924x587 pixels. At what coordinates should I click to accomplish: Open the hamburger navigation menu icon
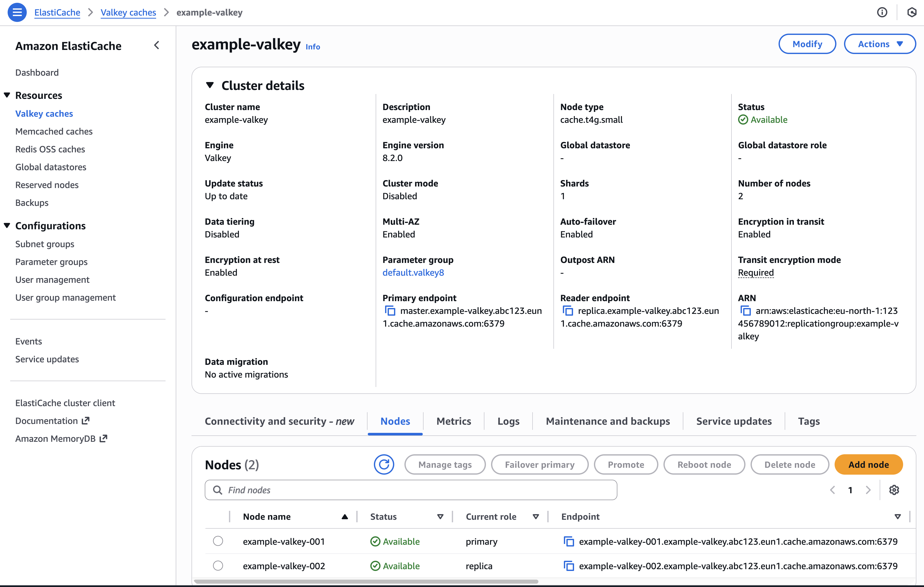point(17,12)
